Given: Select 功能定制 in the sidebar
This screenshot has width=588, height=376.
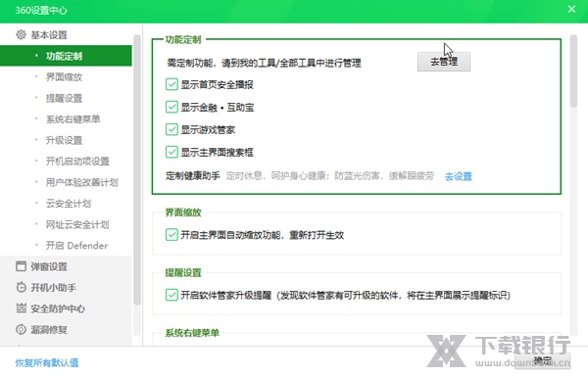Looking at the screenshot, I should 66,56.
